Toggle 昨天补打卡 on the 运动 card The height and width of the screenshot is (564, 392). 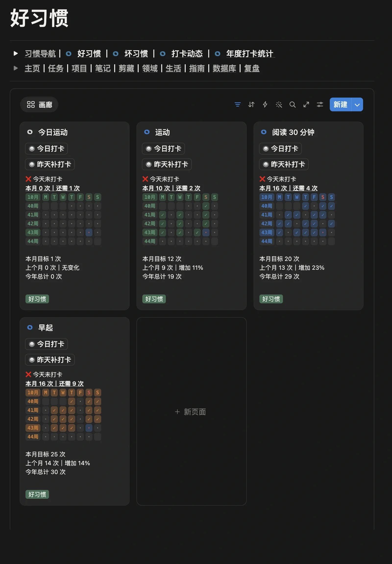(x=167, y=164)
